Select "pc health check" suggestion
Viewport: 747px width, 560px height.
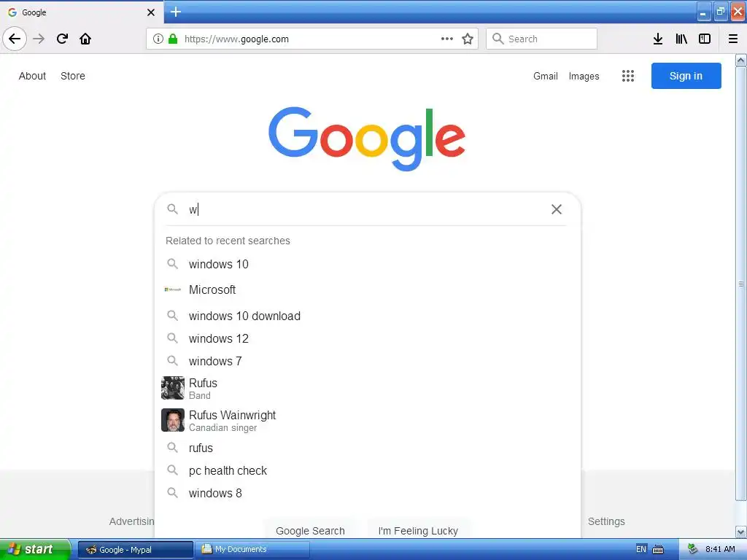[x=368, y=470]
